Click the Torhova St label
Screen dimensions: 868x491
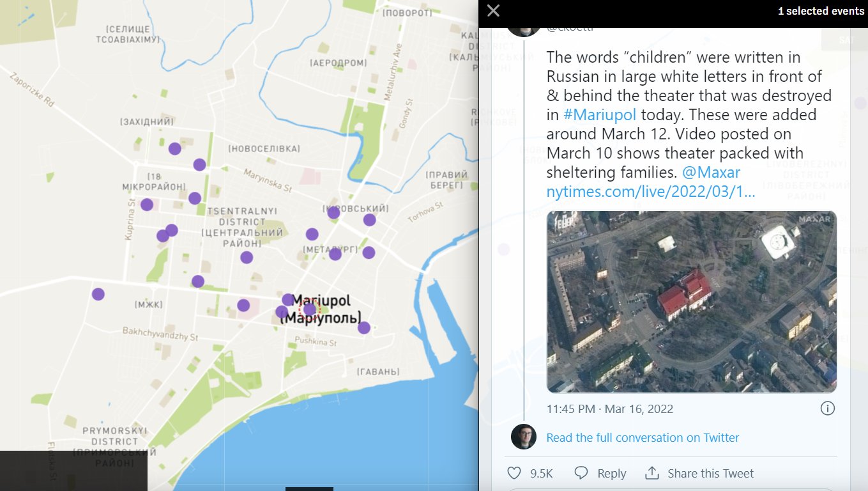coord(425,213)
